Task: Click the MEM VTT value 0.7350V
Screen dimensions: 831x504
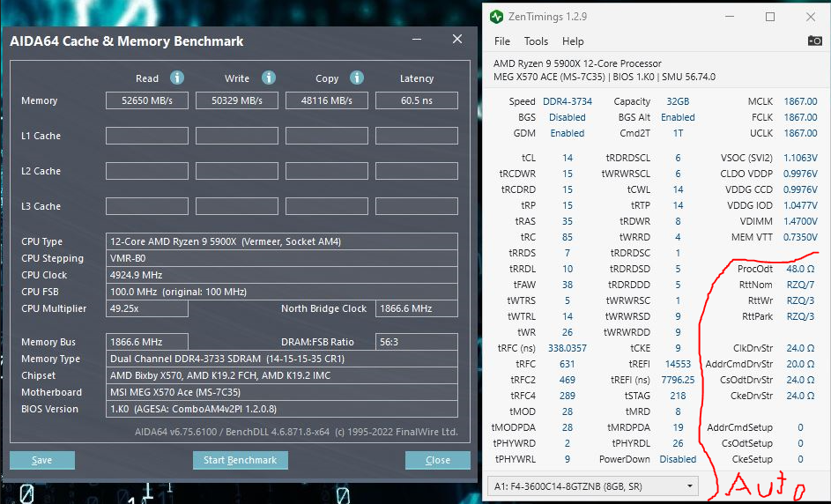Action: click(800, 237)
